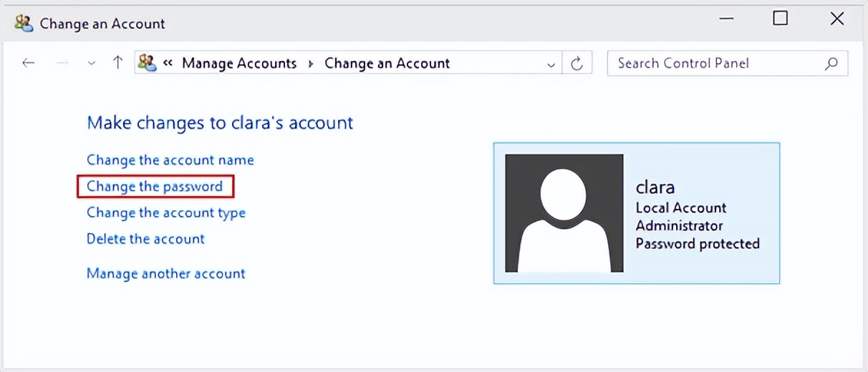The width and height of the screenshot is (868, 372).
Task: Click the User Accounts icon in address bar
Action: point(148,63)
